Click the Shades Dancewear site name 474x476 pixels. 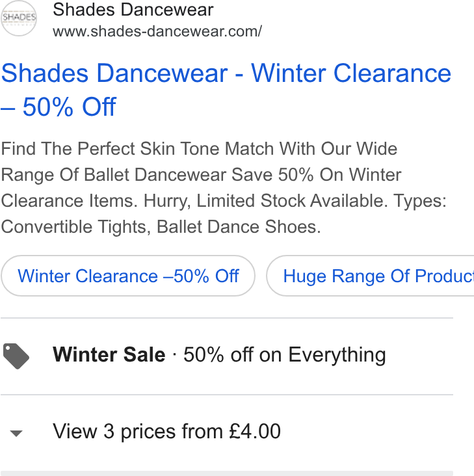pos(133,9)
